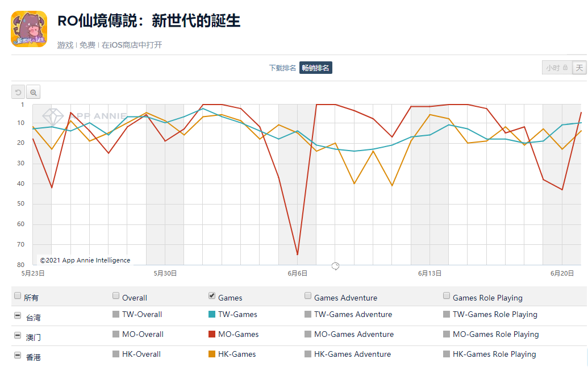Open 在iOS商店中打开 link
Image resolution: width=588 pixels, height=371 pixels.
tap(132, 45)
